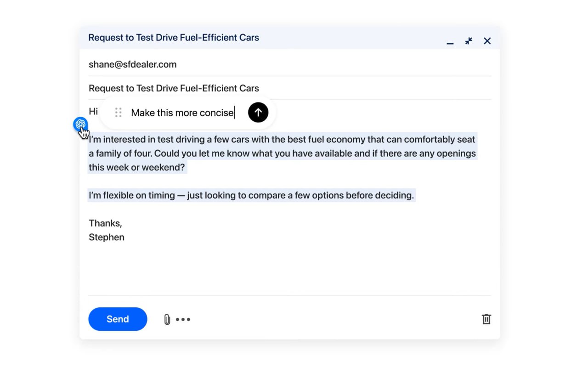Grab the six-dot drag handle on the prompt bar
This screenshot has height=368, width=588.
119,113
